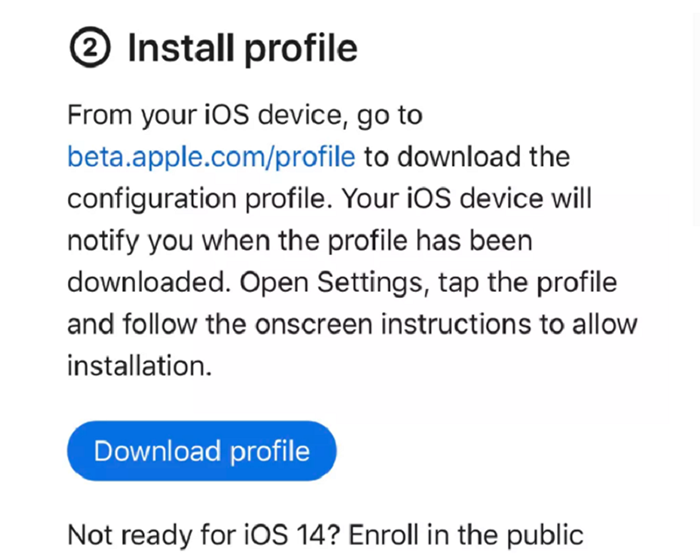This screenshot has width=700, height=556.
Task: Click the phrase 'configuration profile.'
Action: pos(200,199)
